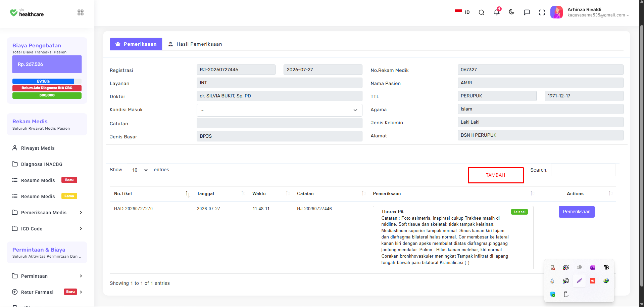Focus the table Search input field
This screenshot has width=644, height=307.
[x=583, y=170]
